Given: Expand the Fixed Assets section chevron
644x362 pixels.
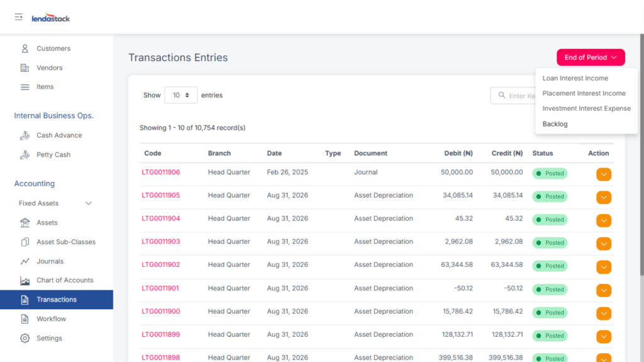Looking at the screenshot, I should 89,203.
